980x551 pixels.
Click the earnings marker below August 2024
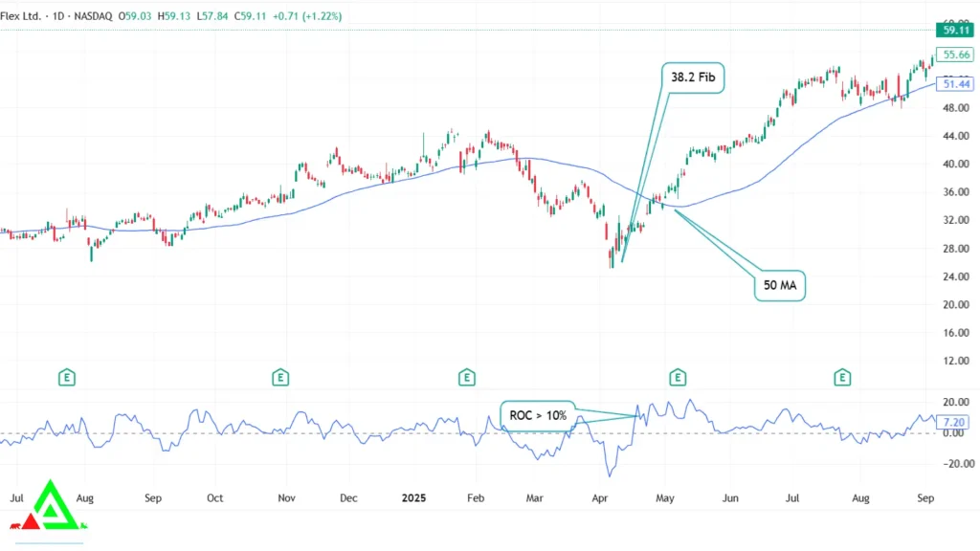coord(65,377)
